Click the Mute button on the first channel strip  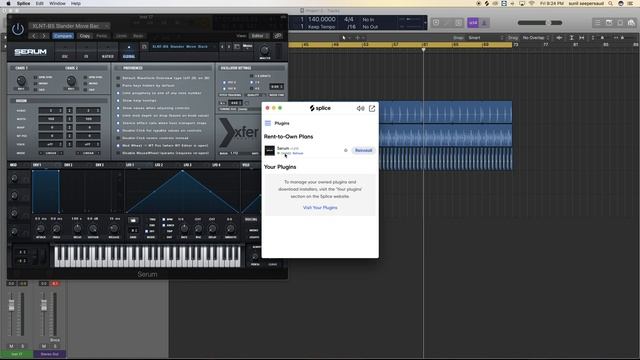tap(12, 346)
